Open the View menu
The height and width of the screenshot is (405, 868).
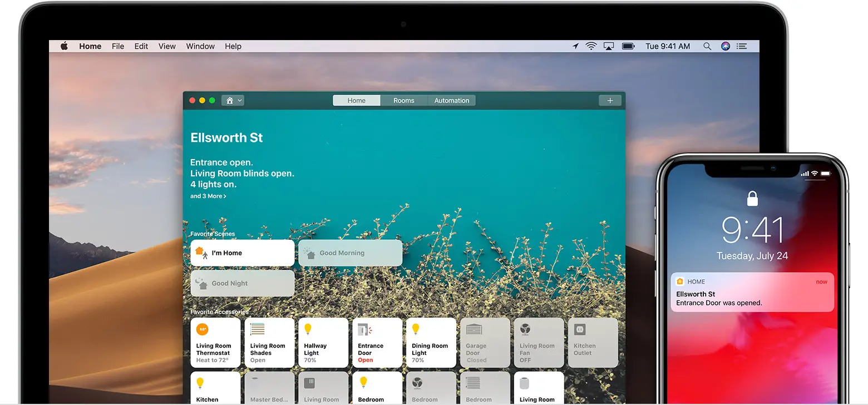(167, 46)
